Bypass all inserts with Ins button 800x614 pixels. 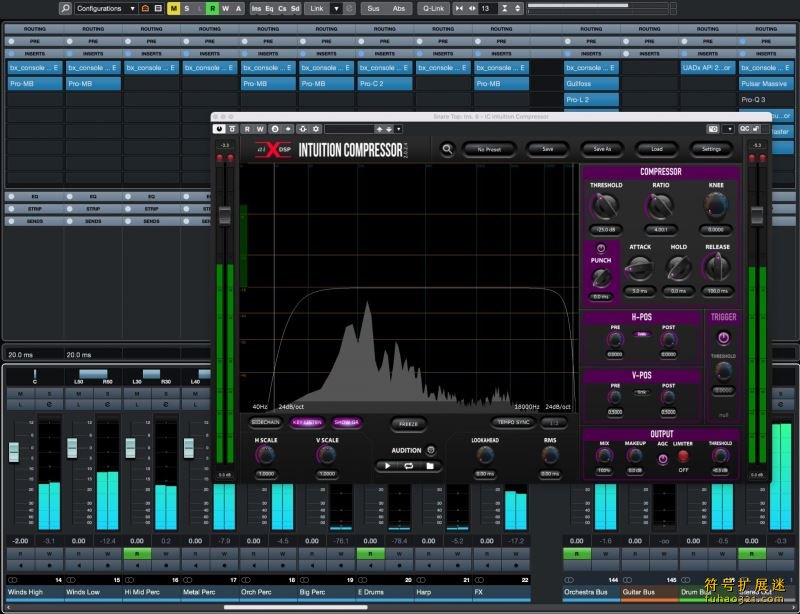pyautogui.click(x=256, y=8)
